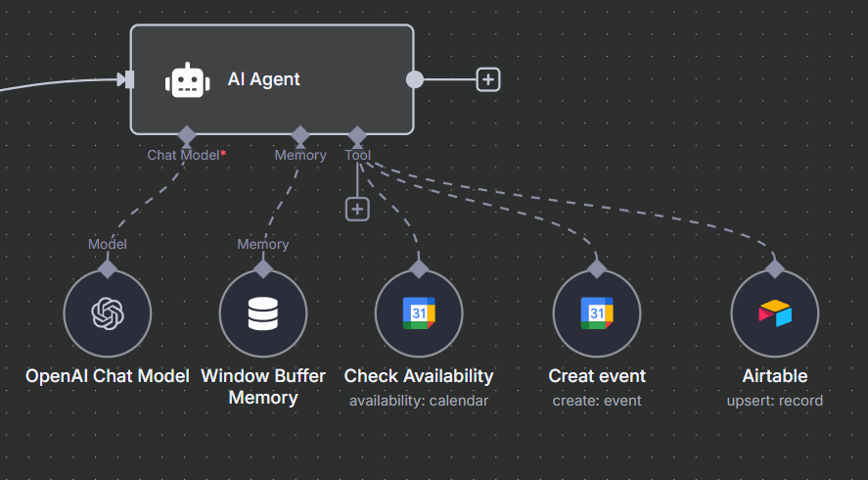Click the 'availability: calendar' subtitle

click(x=419, y=401)
